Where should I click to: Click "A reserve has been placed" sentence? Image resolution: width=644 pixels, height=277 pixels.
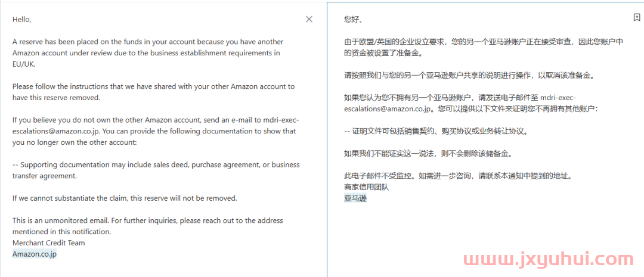point(148,52)
